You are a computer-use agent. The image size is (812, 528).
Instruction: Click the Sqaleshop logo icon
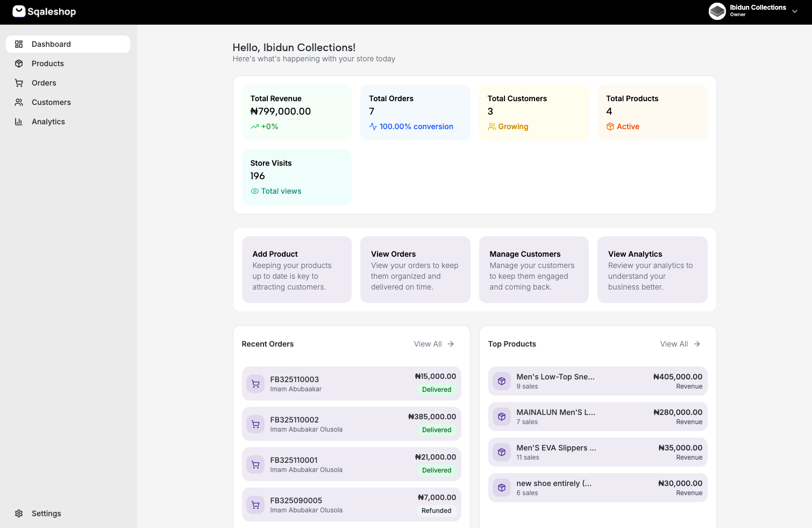pos(19,11)
